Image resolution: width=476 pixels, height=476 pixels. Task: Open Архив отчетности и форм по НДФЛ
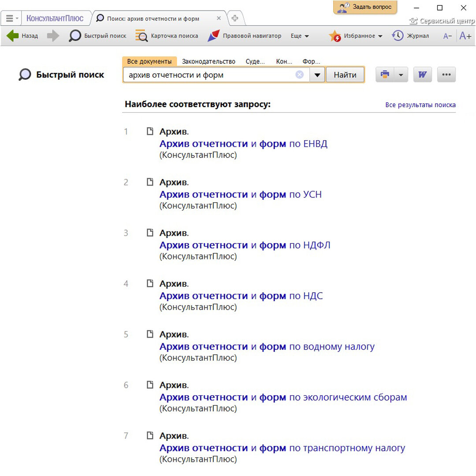click(245, 245)
